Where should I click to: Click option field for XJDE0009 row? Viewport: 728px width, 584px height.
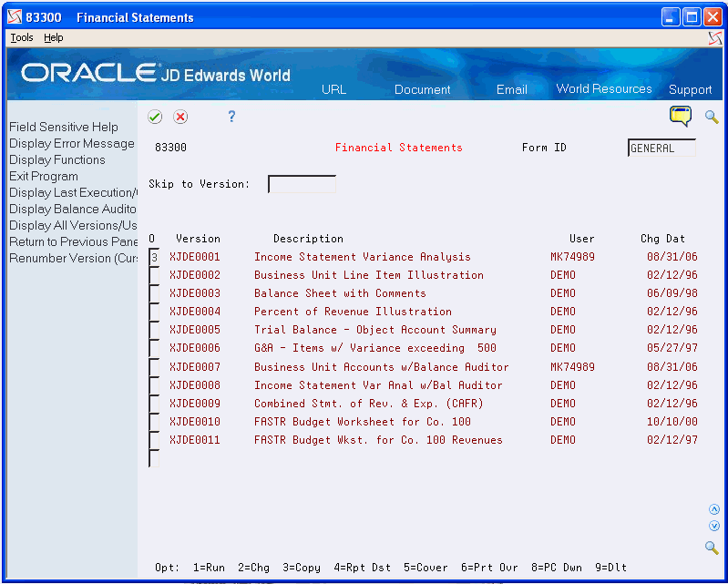click(x=154, y=404)
